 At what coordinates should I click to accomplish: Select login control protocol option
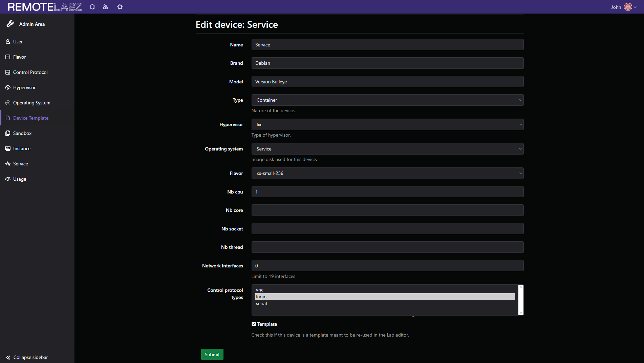[385, 297]
